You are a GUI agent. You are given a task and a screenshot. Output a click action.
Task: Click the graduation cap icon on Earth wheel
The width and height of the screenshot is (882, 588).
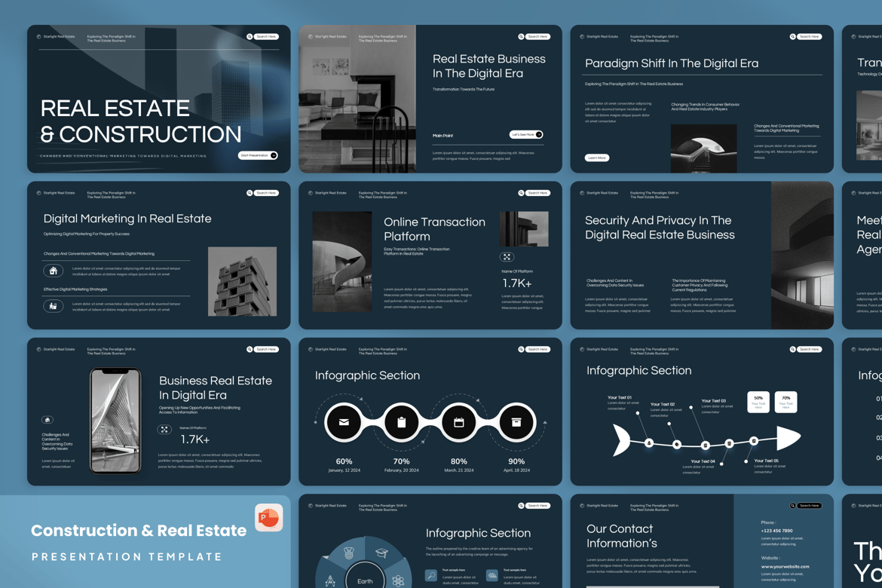382,553
